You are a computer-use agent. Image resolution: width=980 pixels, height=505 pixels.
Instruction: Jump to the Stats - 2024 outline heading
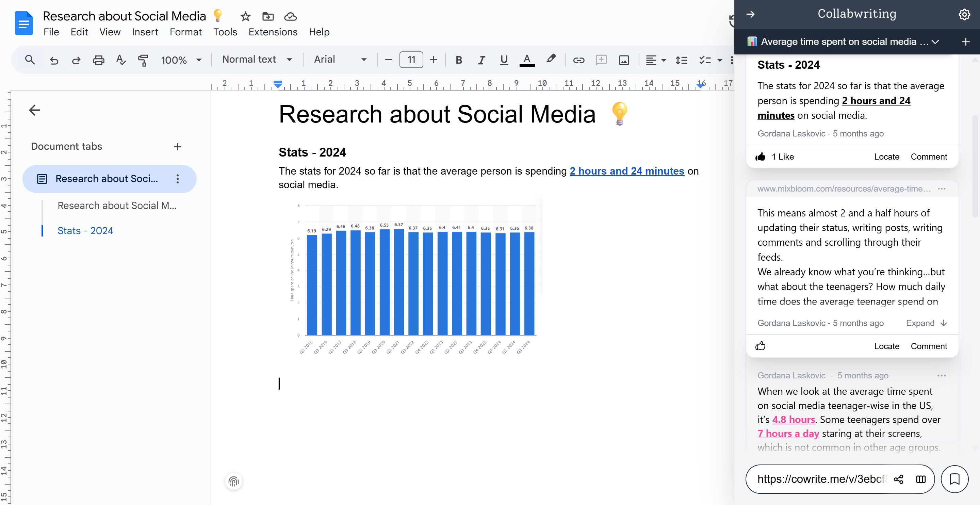tap(85, 231)
